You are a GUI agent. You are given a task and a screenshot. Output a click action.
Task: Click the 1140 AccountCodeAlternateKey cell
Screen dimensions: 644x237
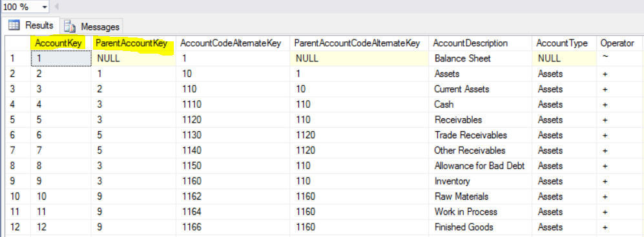click(x=233, y=150)
